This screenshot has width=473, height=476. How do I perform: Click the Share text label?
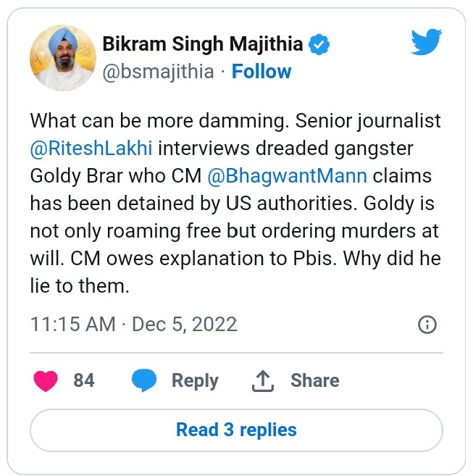point(314,380)
